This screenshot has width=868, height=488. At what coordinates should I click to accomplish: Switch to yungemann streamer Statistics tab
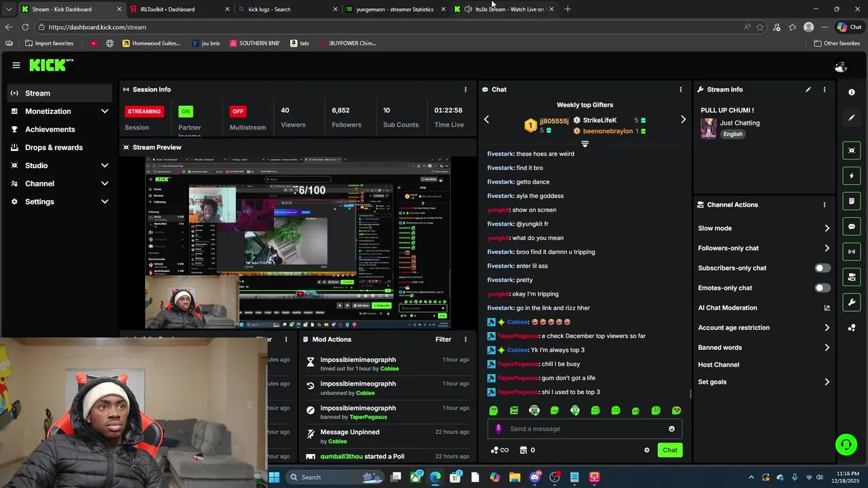[x=396, y=9]
